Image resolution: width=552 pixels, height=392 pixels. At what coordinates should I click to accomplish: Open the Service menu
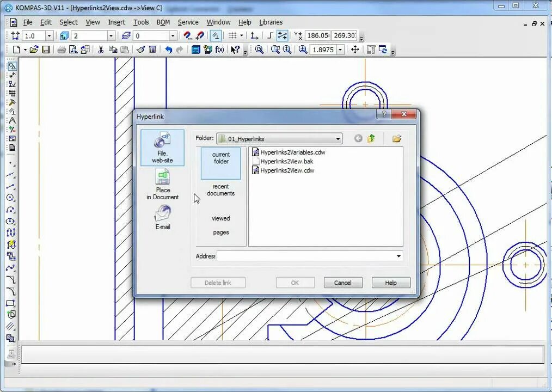(188, 22)
